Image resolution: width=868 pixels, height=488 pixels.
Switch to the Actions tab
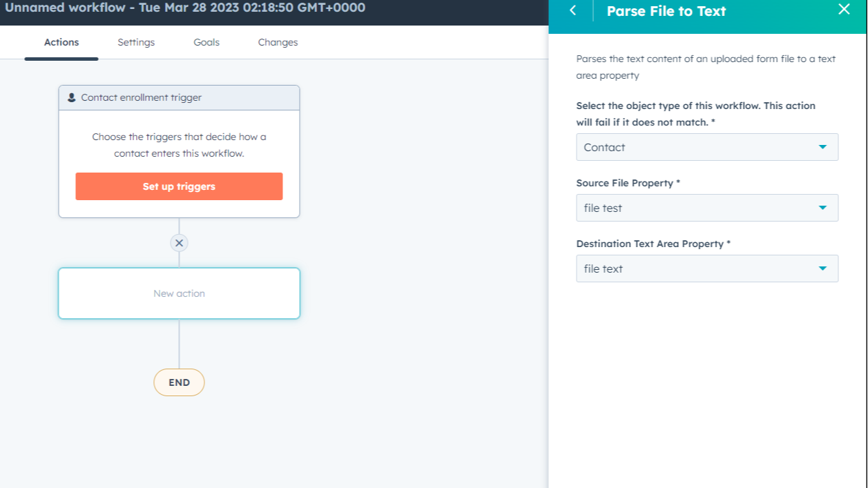[x=61, y=42]
